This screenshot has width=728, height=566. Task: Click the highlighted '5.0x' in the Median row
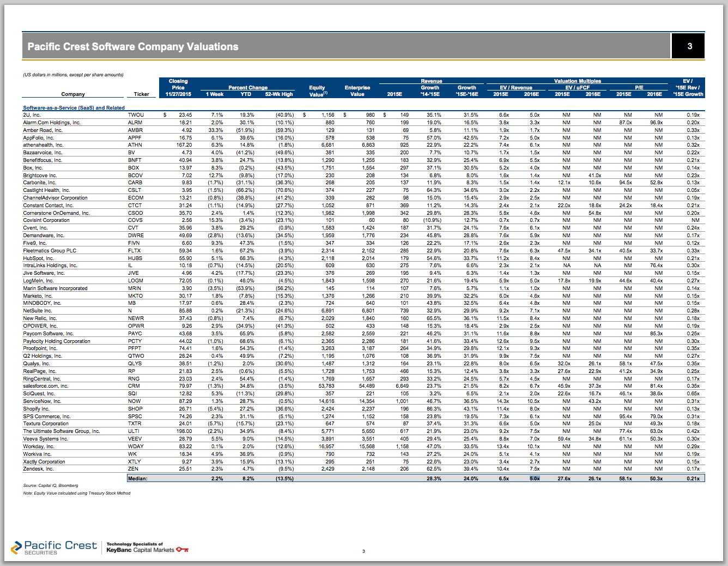coord(535,479)
